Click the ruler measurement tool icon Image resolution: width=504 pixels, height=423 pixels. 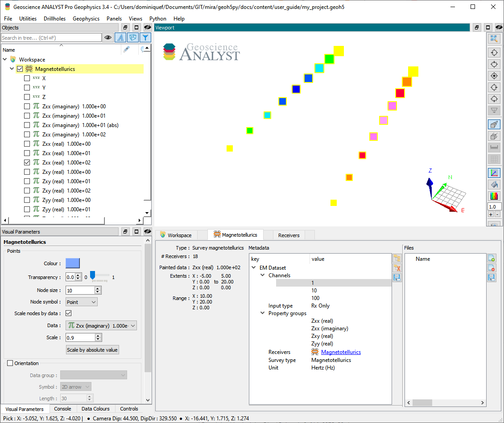click(494, 148)
